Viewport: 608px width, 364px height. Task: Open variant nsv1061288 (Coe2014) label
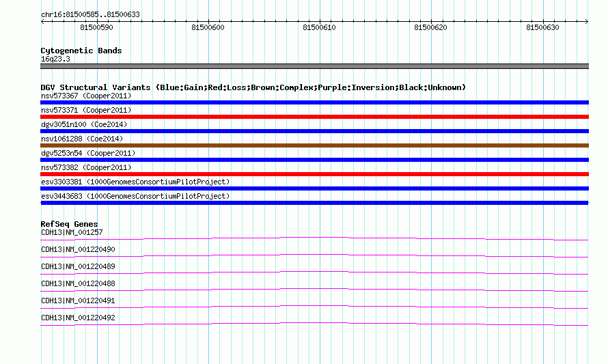pos(82,139)
